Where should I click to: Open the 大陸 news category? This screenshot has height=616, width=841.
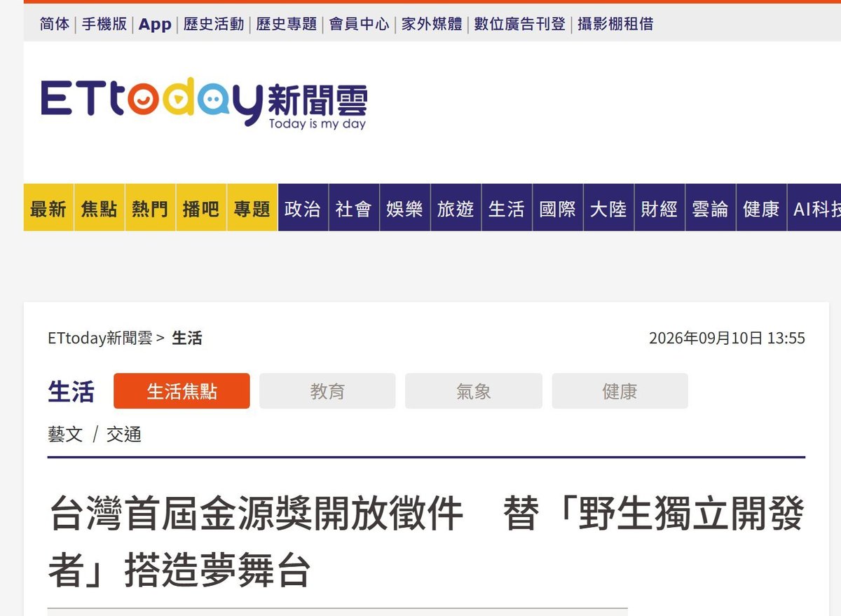[608, 208]
